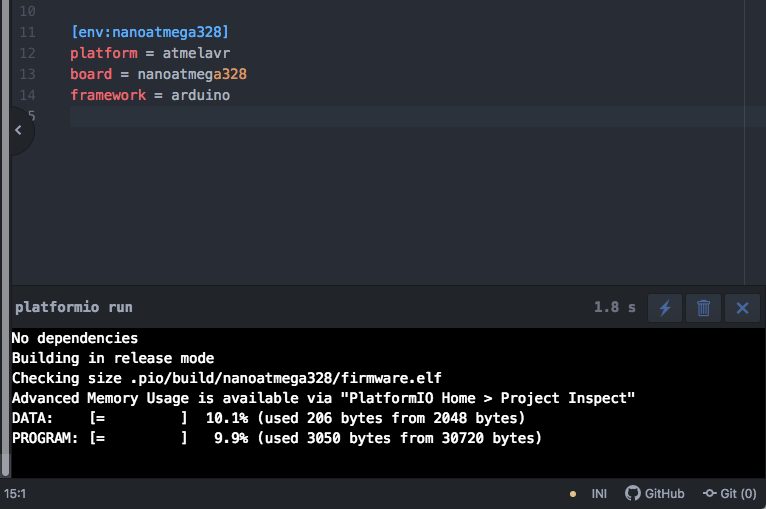Click line number 12 in the gutter

pos(27,53)
